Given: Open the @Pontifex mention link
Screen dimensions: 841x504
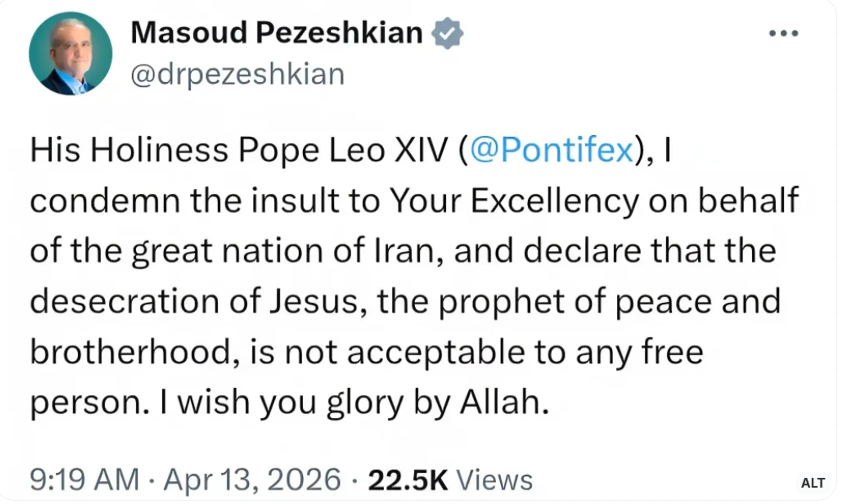Looking at the screenshot, I should pyautogui.click(x=551, y=150).
